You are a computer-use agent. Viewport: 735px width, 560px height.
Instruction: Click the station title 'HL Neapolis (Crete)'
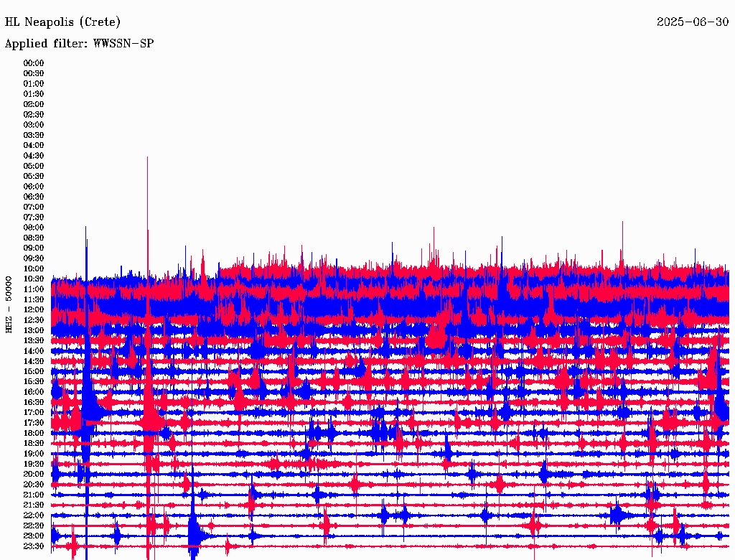click(x=62, y=22)
